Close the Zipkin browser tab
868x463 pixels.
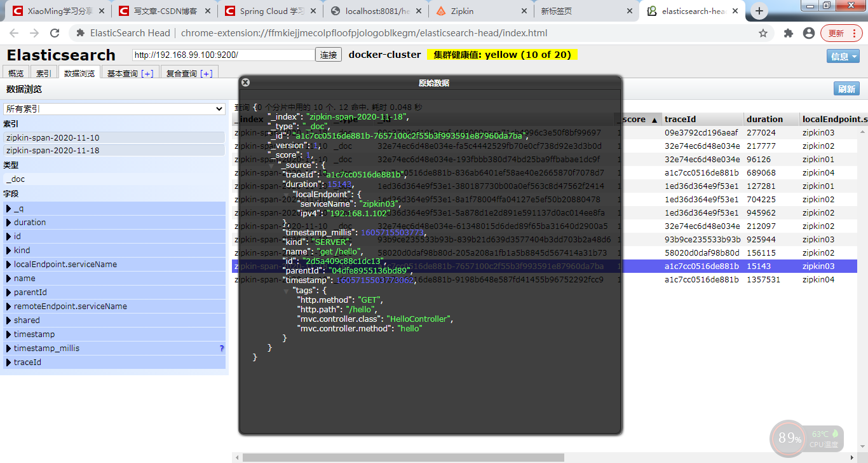click(524, 11)
